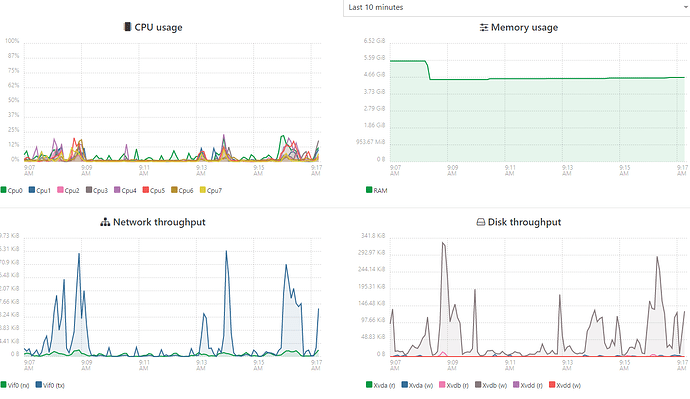
Task: Toggle the Xvdd (w) legend swatch
Action: (x=552, y=385)
